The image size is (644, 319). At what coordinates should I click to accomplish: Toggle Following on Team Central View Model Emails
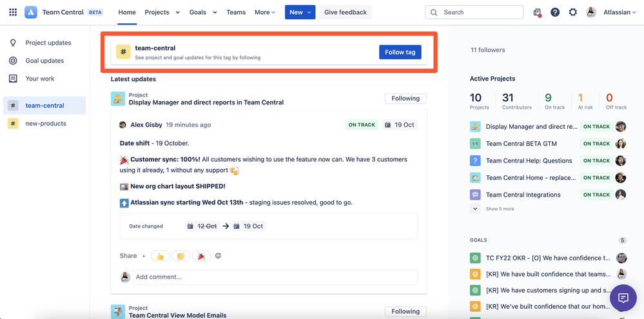point(405,312)
